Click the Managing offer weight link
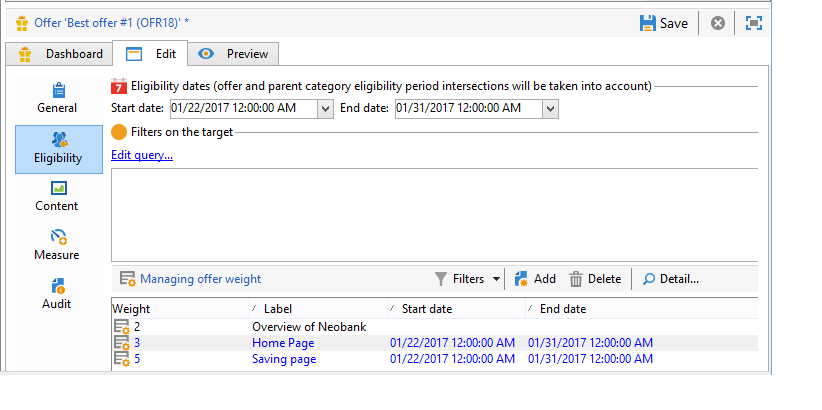822x410 pixels. click(200, 279)
